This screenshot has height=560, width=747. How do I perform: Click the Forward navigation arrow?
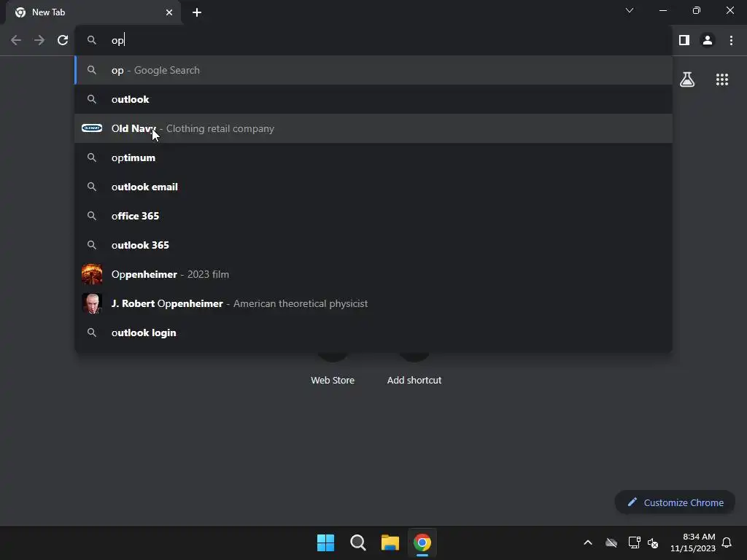pos(39,41)
